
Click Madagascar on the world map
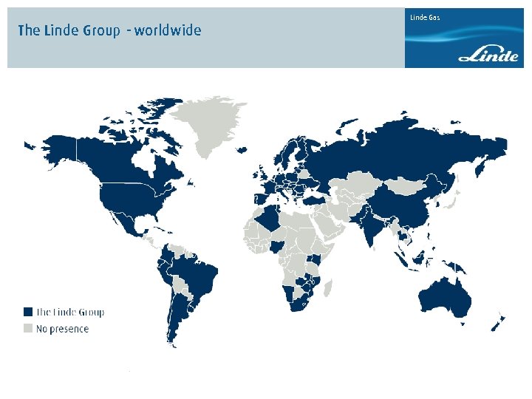tap(328, 287)
